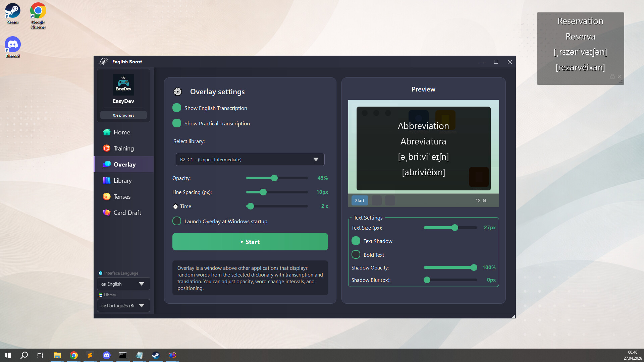Expand the Português library language dropdown
644x362 pixels.
coord(123,306)
